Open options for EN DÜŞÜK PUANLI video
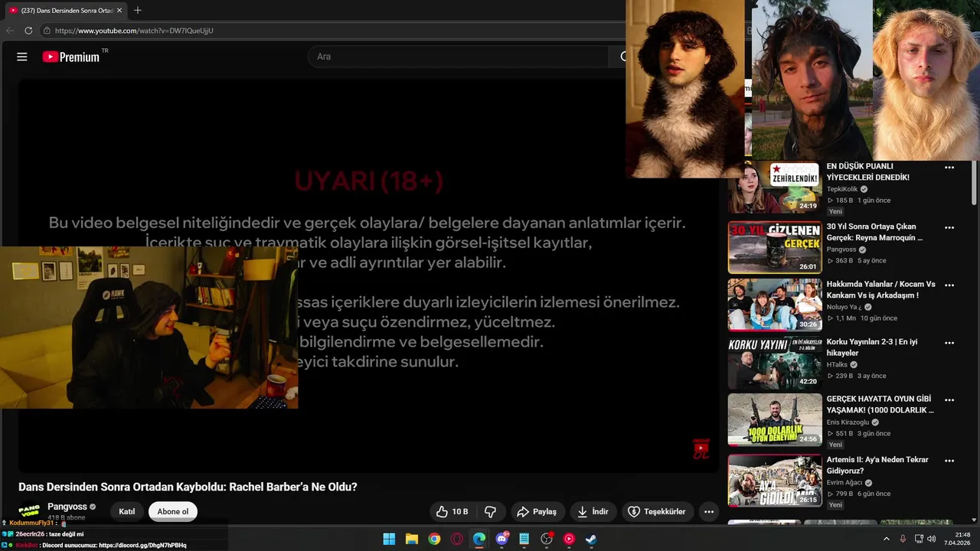Image resolution: width=980 pixels, height=551 pixels. [949, 168]
